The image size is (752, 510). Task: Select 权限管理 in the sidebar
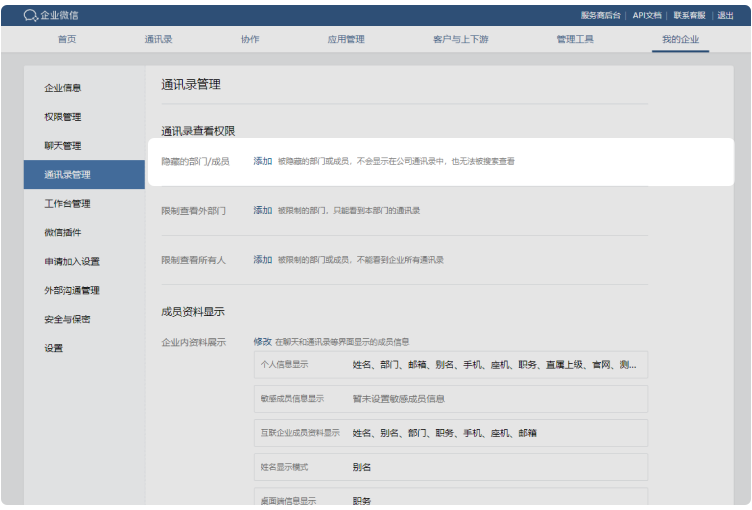pos(63,117)
